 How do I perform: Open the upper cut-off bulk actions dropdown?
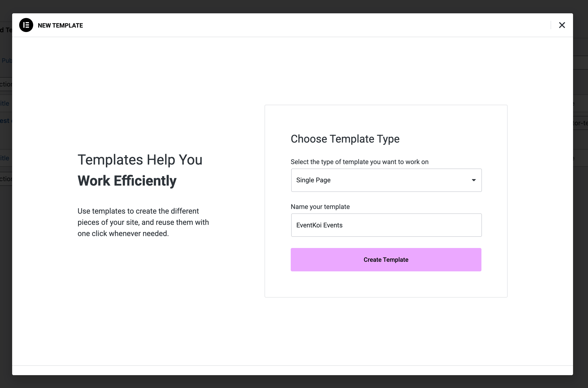(x=6, y=84)
